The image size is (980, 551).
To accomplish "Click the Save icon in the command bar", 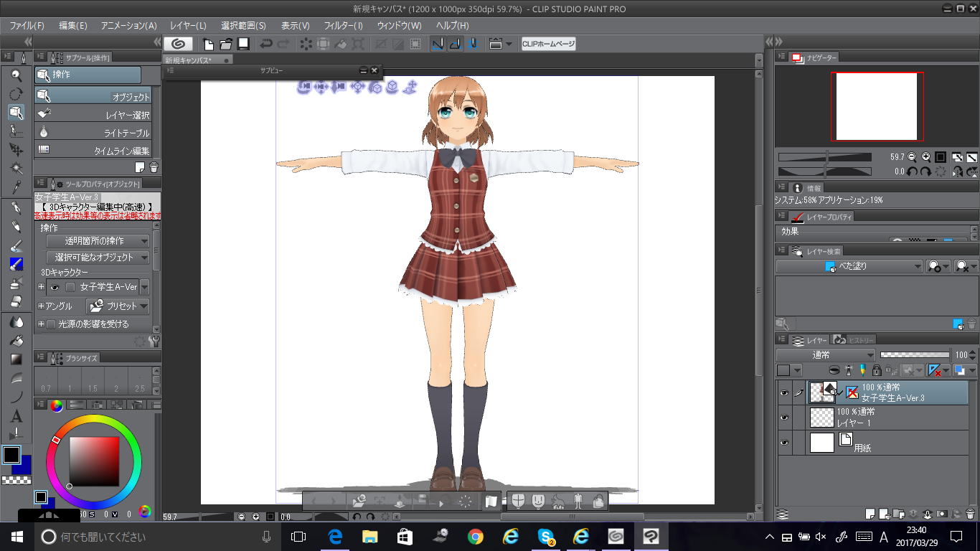I will click(x=243, y=44).
